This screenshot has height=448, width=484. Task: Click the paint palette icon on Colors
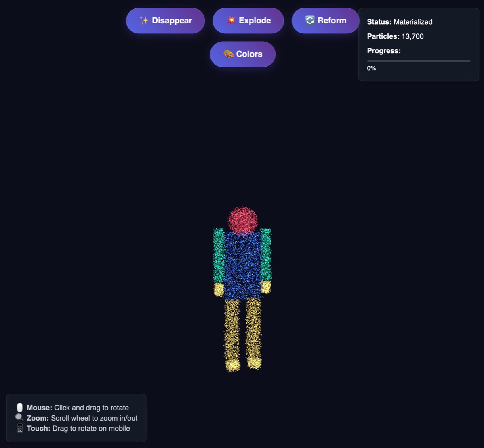tap(228, 54)
